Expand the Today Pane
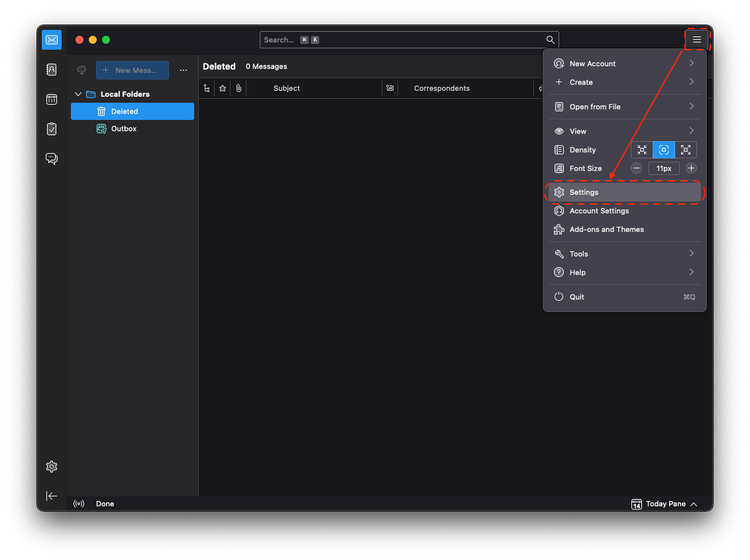Viewport: 750px width, 560px height. click(x=665, y=504)
